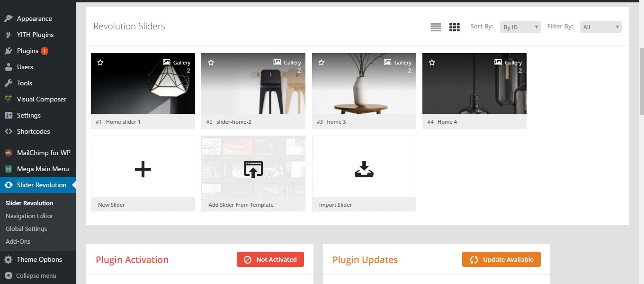Switch to list view of sliders

[436, 27]
